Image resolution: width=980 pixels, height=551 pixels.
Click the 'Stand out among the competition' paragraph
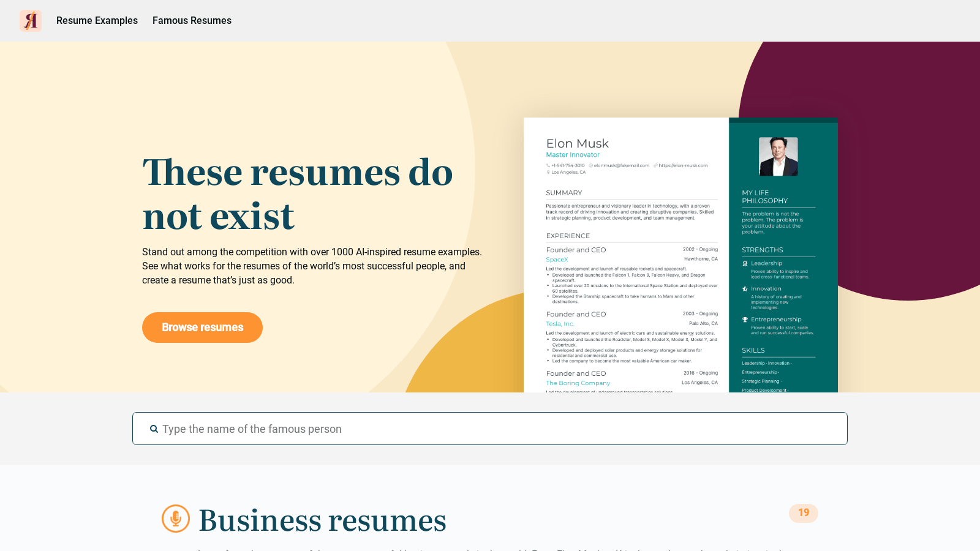pyautogui.click(x=312, y=266)
